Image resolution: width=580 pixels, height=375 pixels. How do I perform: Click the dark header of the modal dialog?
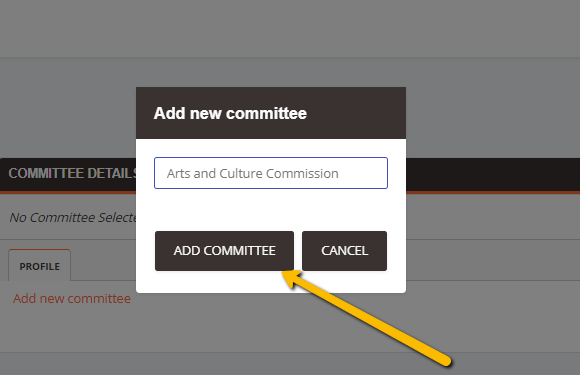coord(271,113)
